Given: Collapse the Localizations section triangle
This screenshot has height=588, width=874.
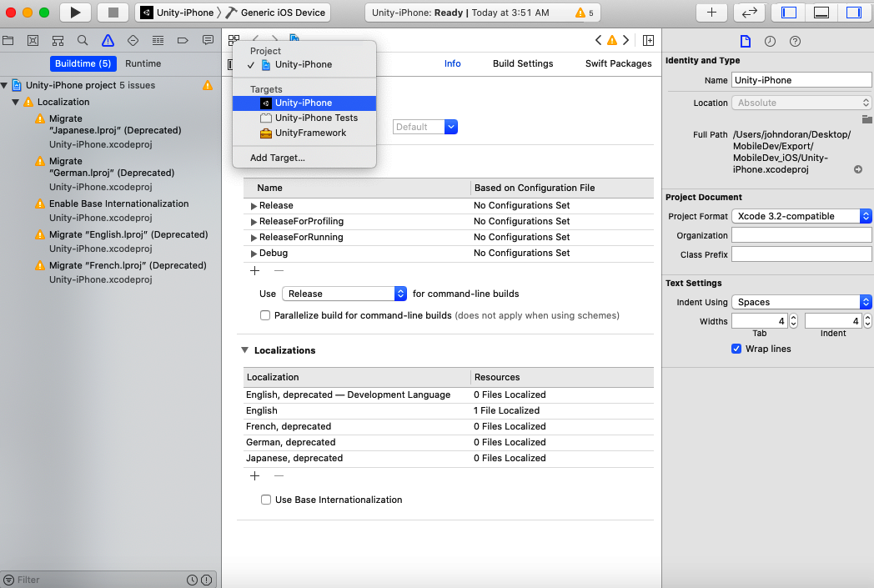Looking at the screenshot, I should (244, 350).
